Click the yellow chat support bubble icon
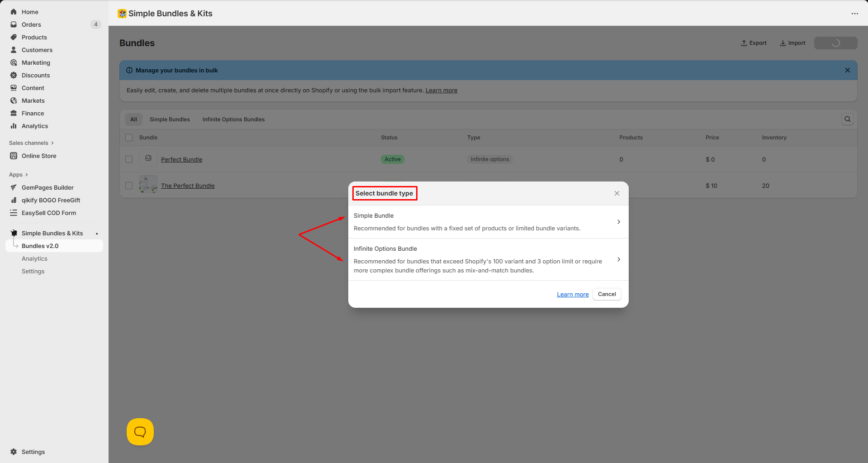The height and width of the screenshot is (463, 868). pos(140,432)
